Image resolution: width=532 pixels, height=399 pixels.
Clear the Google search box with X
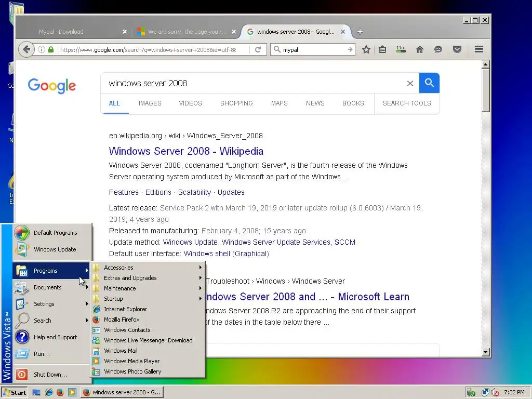click(x=410, y=83)
